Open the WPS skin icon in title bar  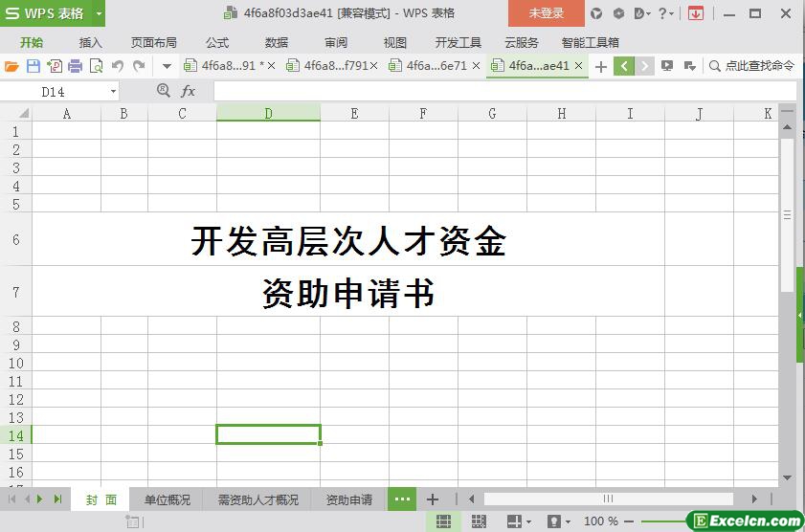pyautogui.click(x=596, y=13)
